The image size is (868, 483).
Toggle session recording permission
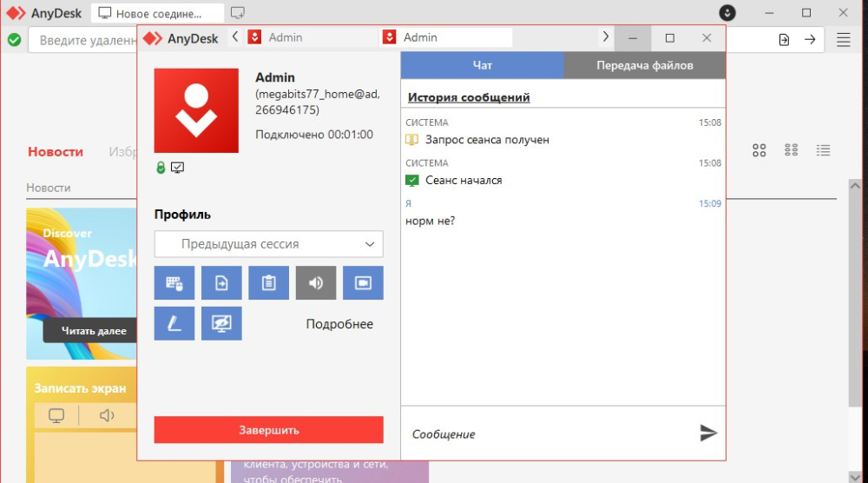click(x=363, y=283)
